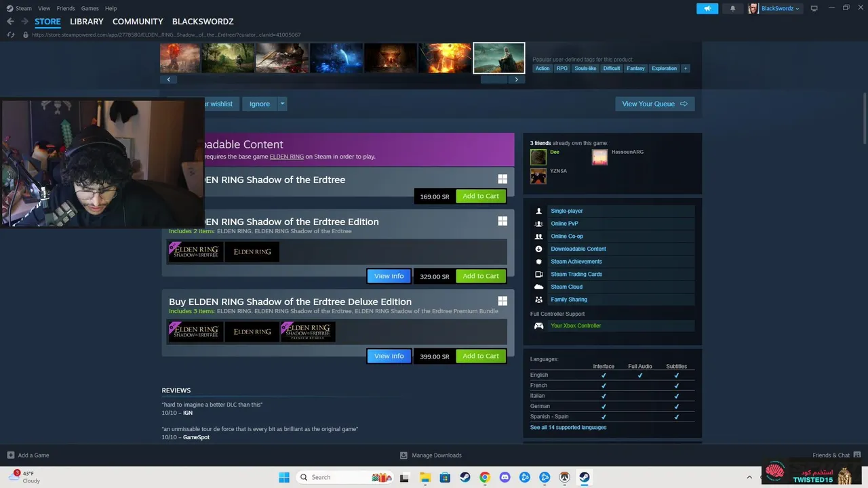
Task: Open the Friends & Chat icon
Action: tap(857, 455)
